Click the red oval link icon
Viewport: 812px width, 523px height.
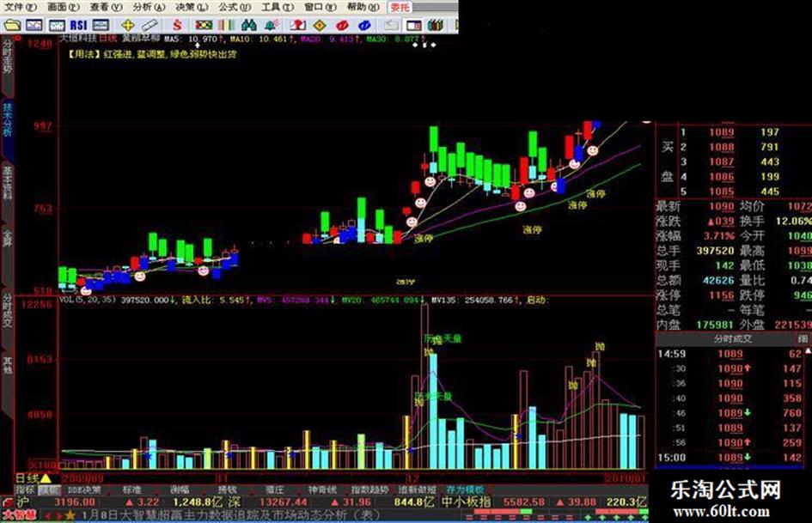click(342, 25)
